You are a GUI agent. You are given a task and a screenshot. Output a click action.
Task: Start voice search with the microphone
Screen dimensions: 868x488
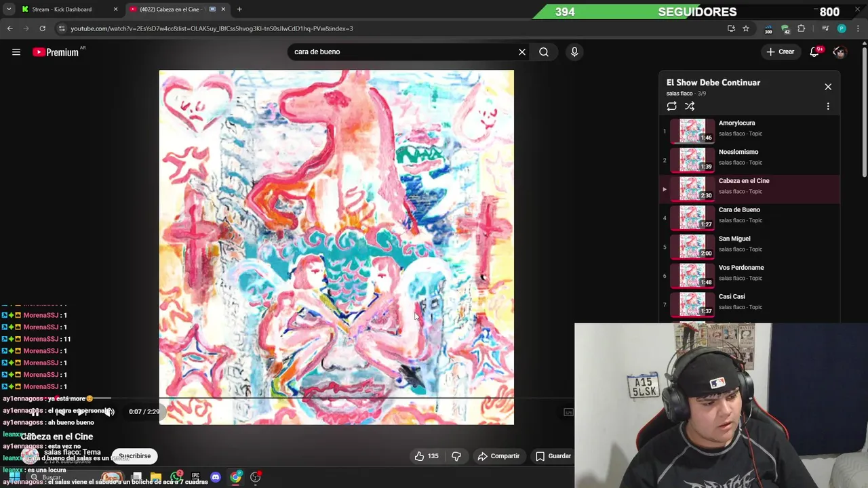(x=574, y=52)
